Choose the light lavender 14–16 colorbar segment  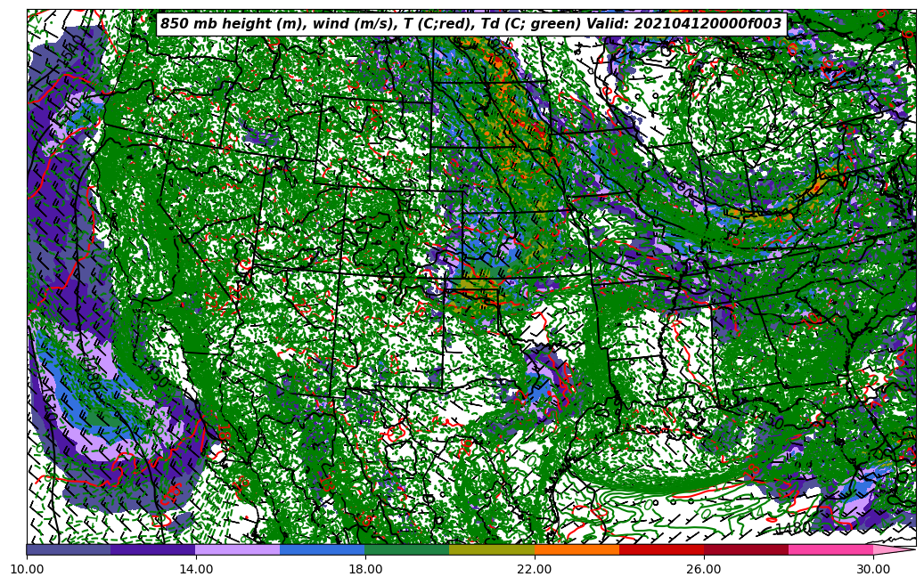(238, 550)
